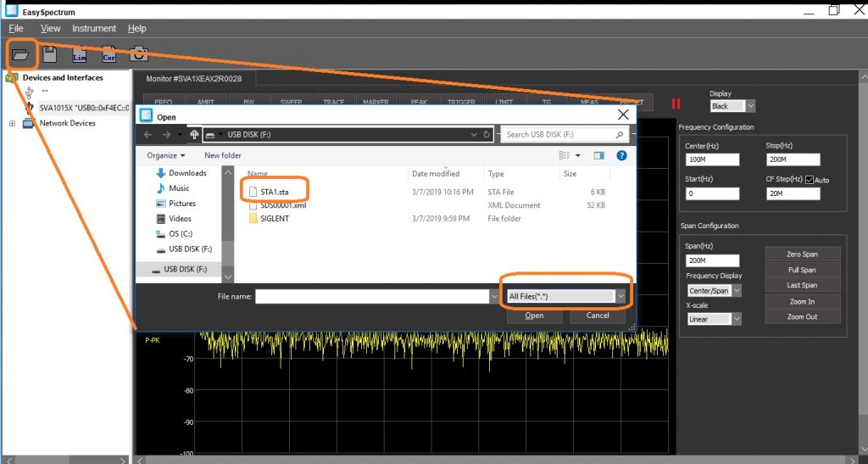
Task: Click the Center(Hz) input field
Action: click(711, 159)
